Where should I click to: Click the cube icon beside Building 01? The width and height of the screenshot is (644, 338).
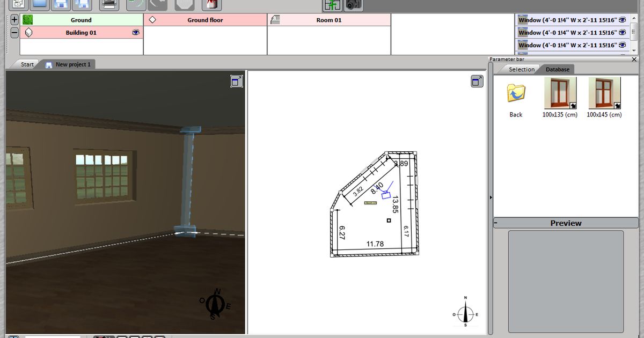click(29, 33)
